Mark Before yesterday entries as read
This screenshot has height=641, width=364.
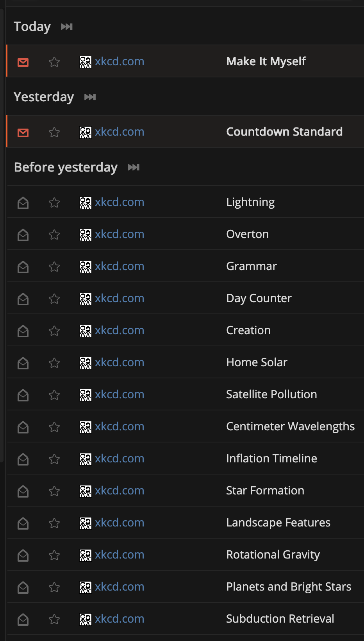point(134,167)
